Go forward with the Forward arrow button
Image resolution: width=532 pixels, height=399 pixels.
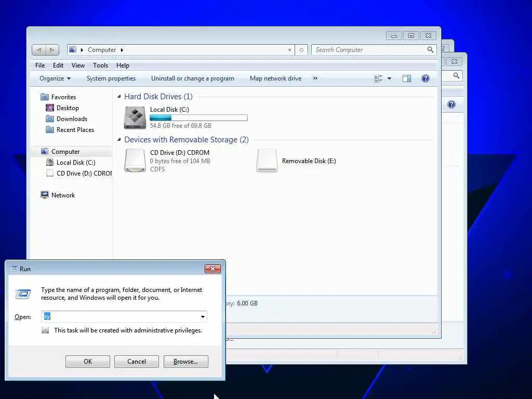[52, 50]
